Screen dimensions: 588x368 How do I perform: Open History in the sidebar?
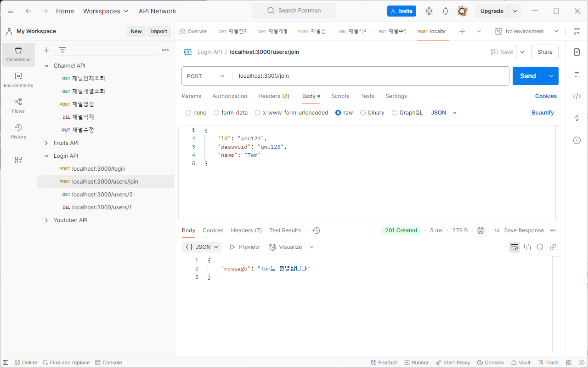click(x=18, y=132)
